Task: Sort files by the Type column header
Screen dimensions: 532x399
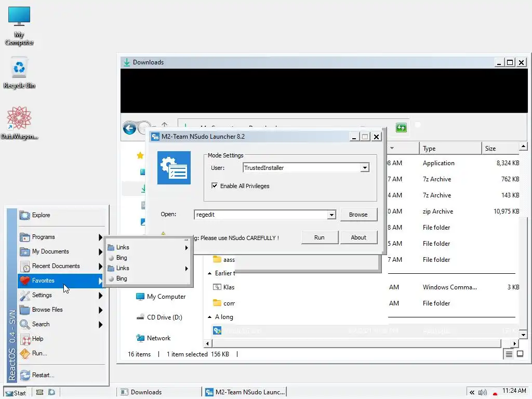Action: tap(450, 148)
